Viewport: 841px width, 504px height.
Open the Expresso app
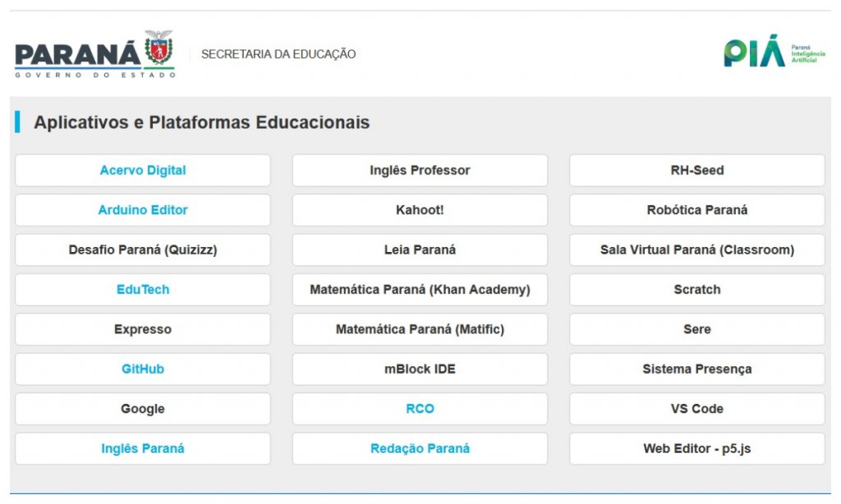click(x=143, y=329)
